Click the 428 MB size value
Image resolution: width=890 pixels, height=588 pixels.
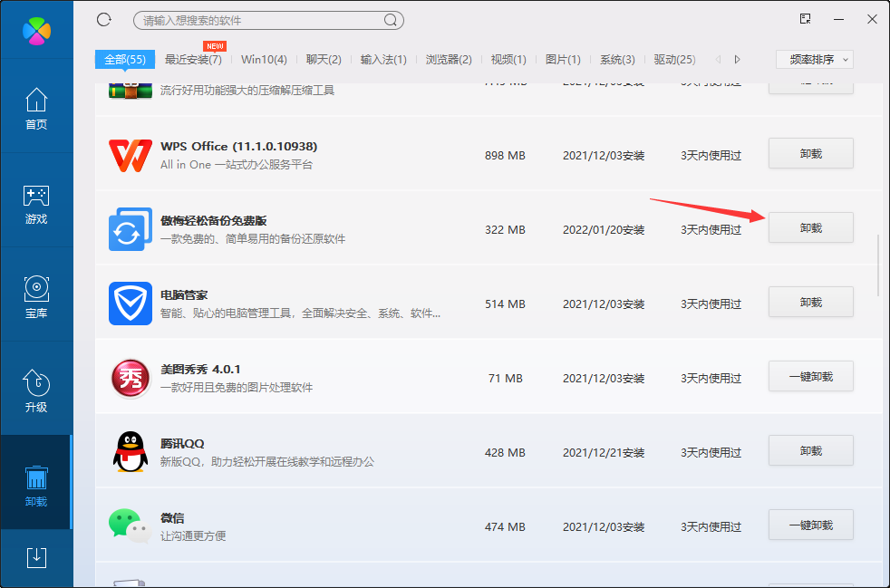(505, 453)
